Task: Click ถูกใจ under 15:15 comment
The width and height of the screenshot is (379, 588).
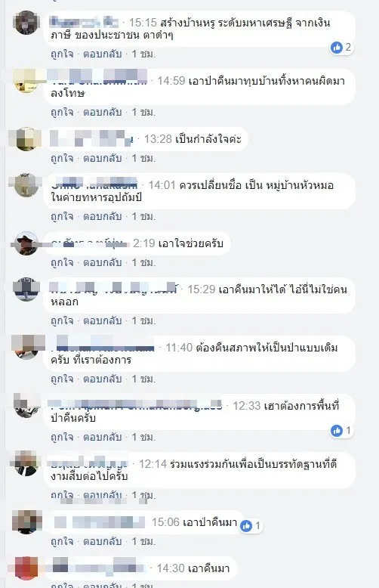Action: click(x=62, y=54)
